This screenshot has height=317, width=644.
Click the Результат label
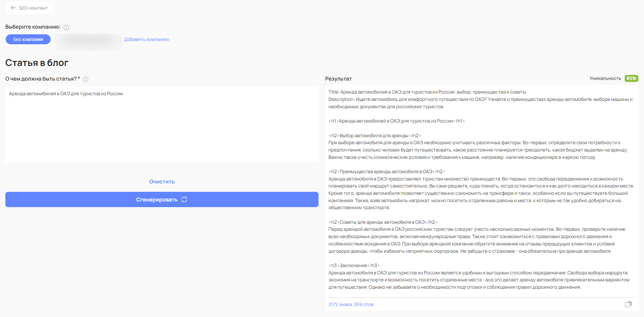338,79
